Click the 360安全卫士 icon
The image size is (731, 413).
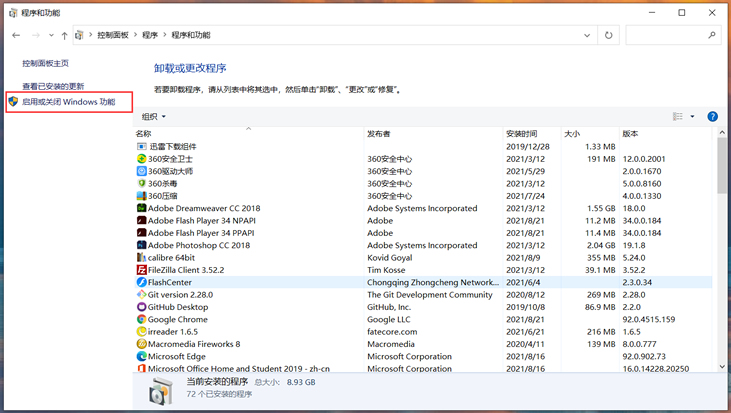click(x=142, y=159)
